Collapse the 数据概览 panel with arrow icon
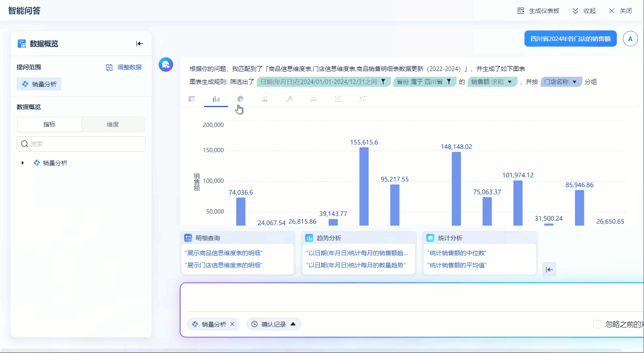644x353 pixels. [x=140, y=44]
